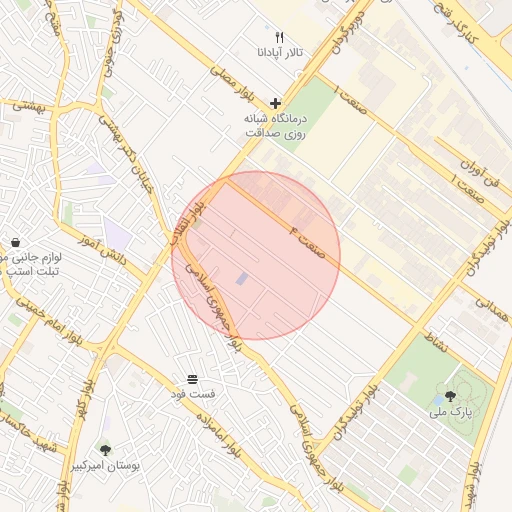Click the restaurant icon above تالار آپادانا
512x512 pixels.
coord(280,37)
